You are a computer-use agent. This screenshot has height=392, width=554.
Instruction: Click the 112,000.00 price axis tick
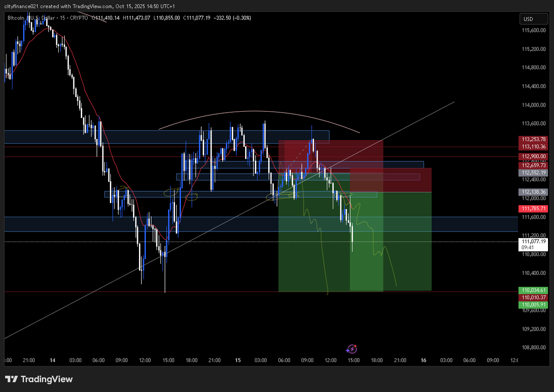click(x=534, y=198)
